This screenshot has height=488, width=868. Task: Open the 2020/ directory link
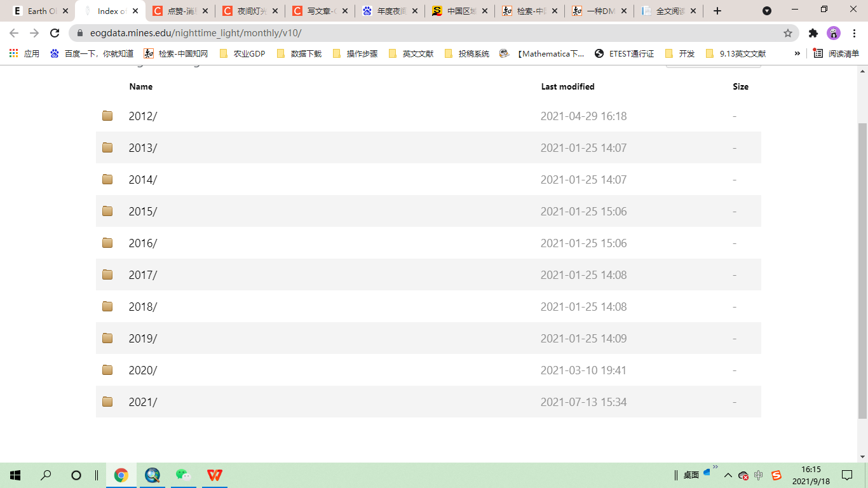pyautogui.click(x=142, y=370)
